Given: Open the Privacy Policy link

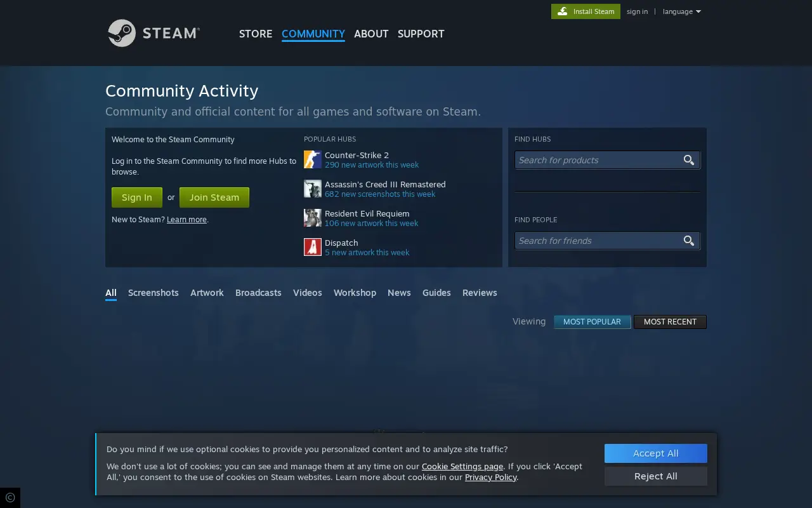Looking at the screenshot, I should click(491, 477).
